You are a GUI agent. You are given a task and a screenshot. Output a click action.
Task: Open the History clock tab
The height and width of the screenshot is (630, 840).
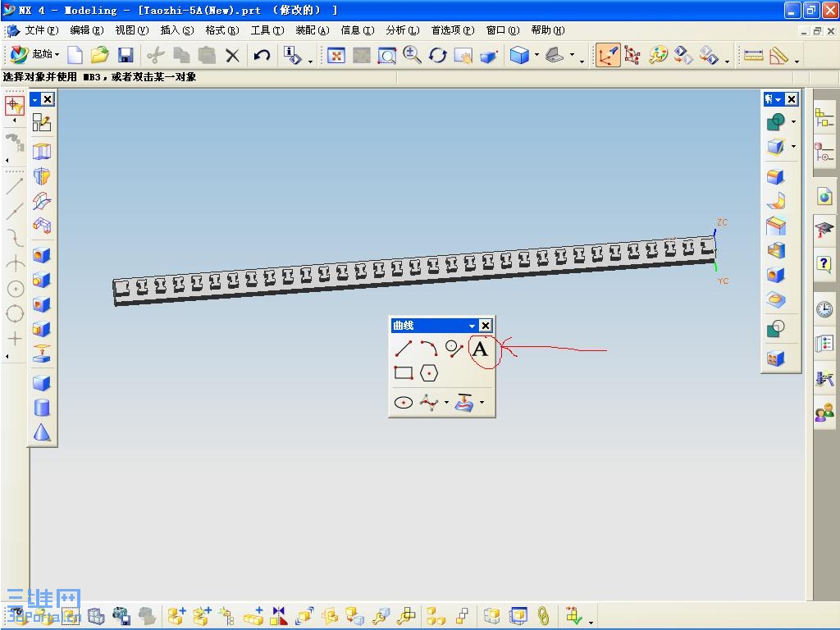click(x=824, y=309)
